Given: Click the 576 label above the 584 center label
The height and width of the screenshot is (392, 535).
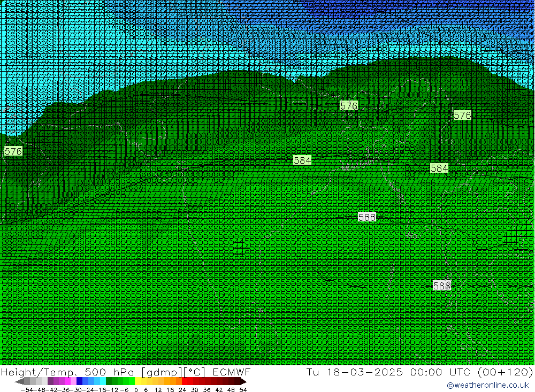Looking at the screenshot, I should point(349,106).
